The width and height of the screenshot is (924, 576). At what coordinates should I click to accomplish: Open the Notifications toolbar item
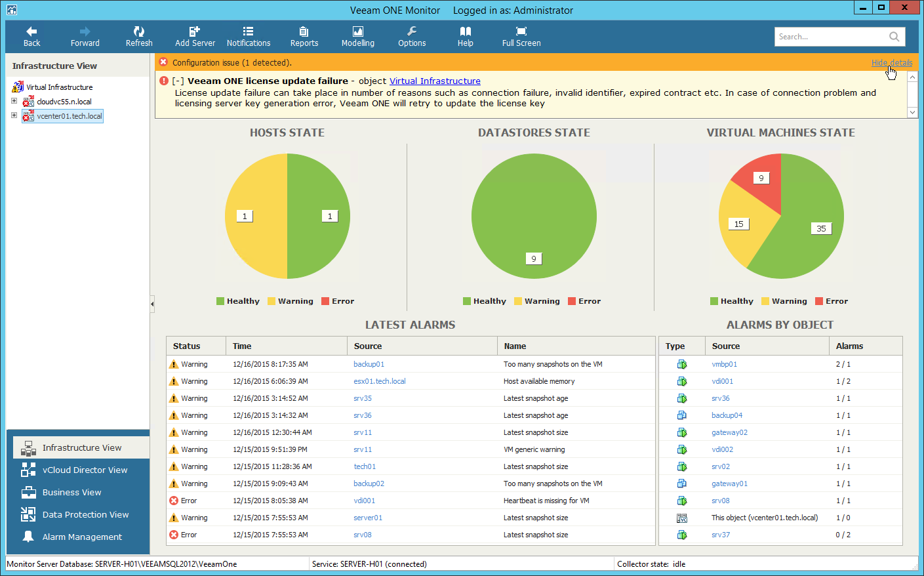point(249,37)
